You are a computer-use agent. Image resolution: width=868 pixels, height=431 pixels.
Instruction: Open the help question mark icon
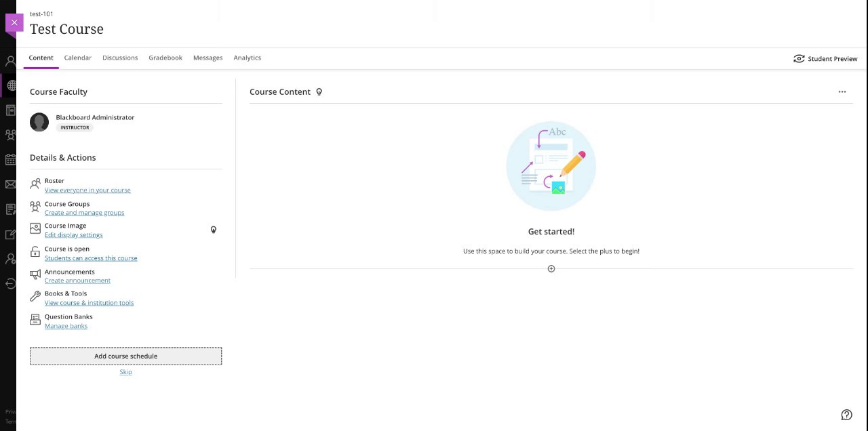[x=846, y=415]
